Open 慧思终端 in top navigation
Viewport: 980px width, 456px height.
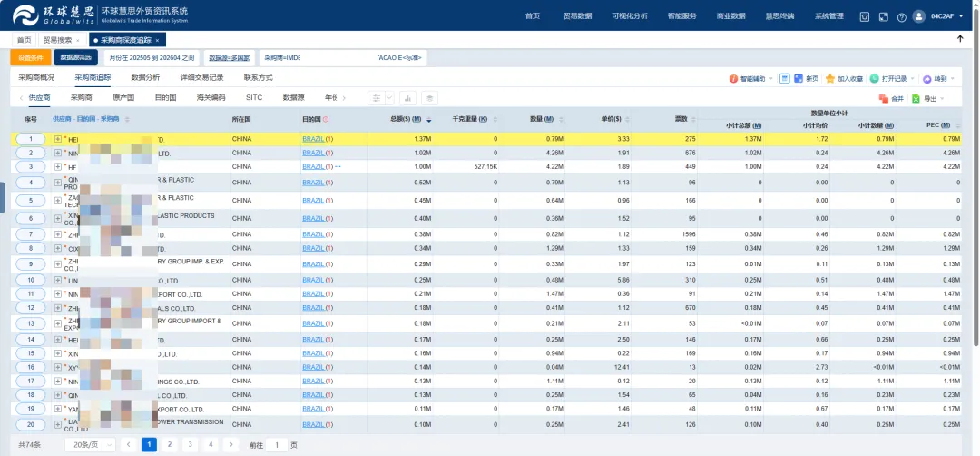(780, 16)
